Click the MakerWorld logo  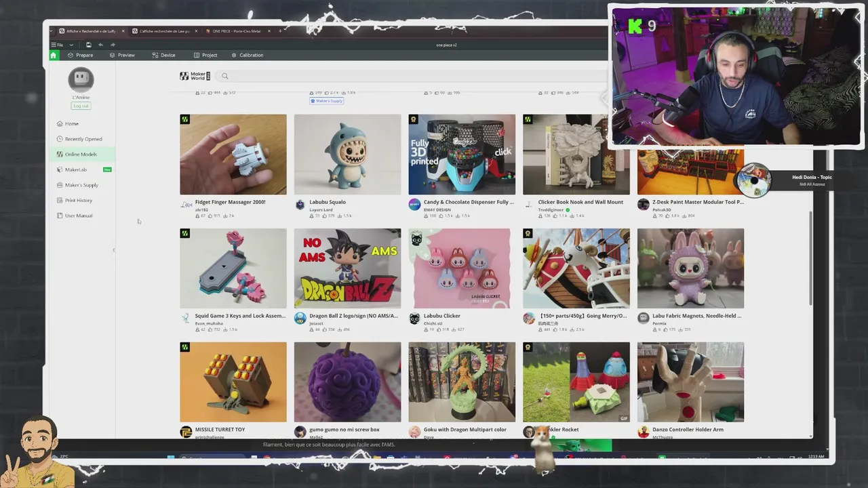pyautogui.click(x=195, y=76)
